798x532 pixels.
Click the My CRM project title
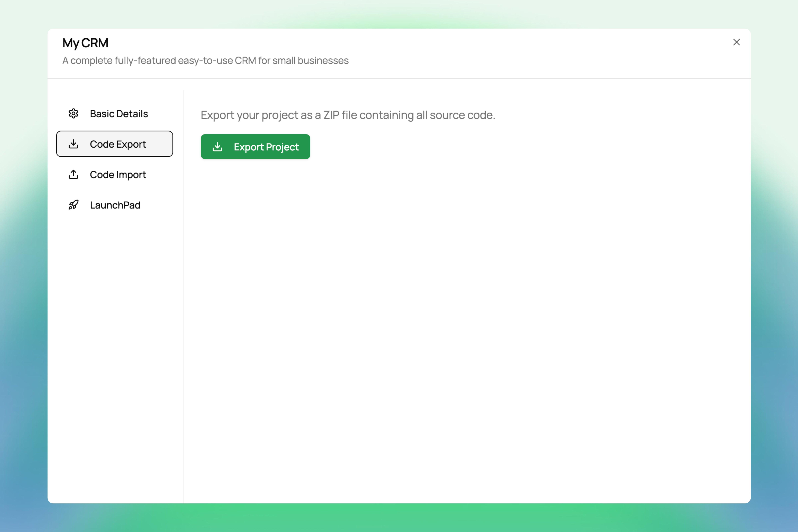click(85, 43)
